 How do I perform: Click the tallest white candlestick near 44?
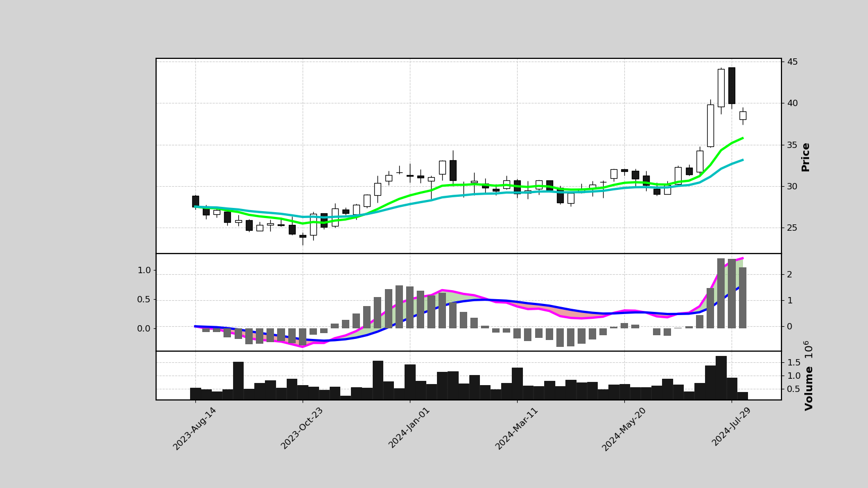pos(721,88)
